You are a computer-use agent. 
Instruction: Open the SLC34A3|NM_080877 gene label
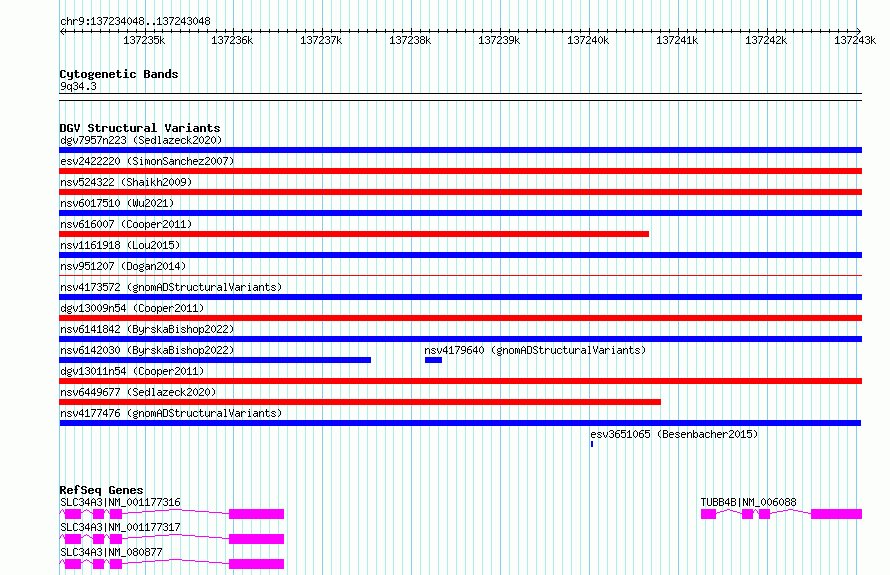coord(111,552)
